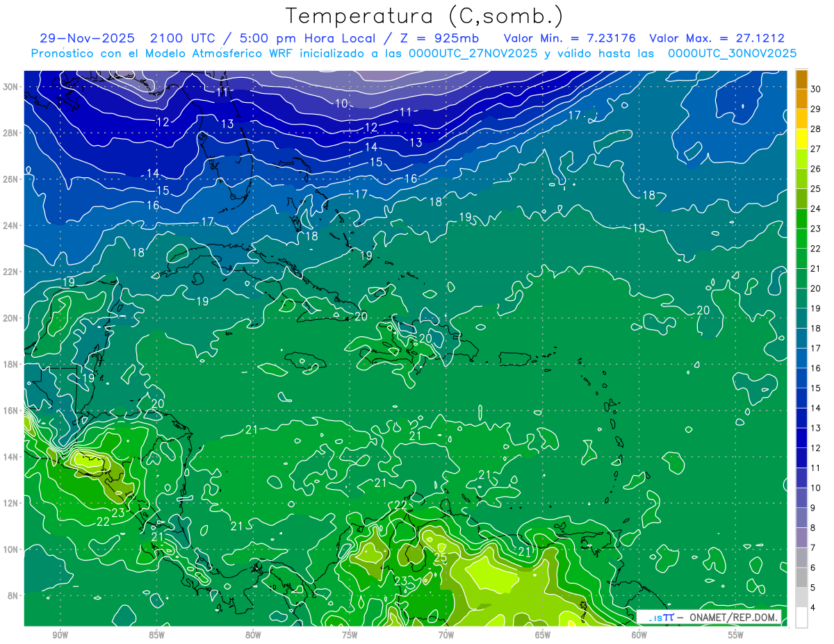Click the 60W longitude axis label
Screen dimensions: 834x644
[x=639, y=635]
